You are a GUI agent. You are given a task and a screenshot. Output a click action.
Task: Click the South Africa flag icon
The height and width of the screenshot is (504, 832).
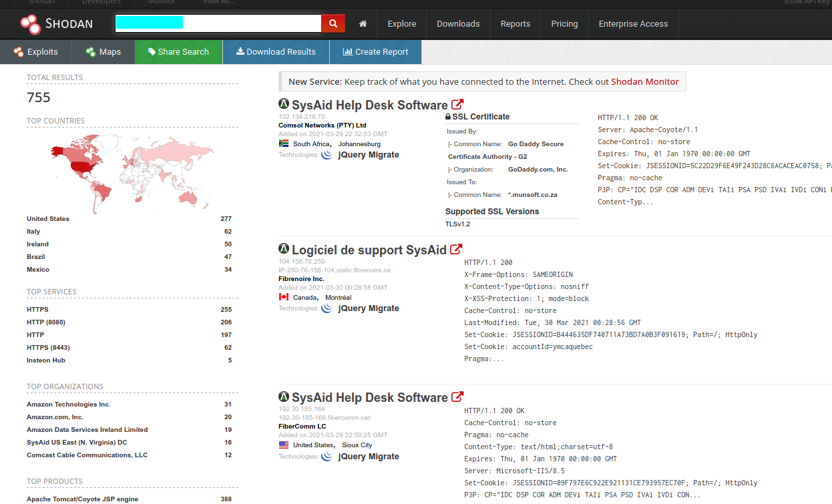click(x=283, y=144)
